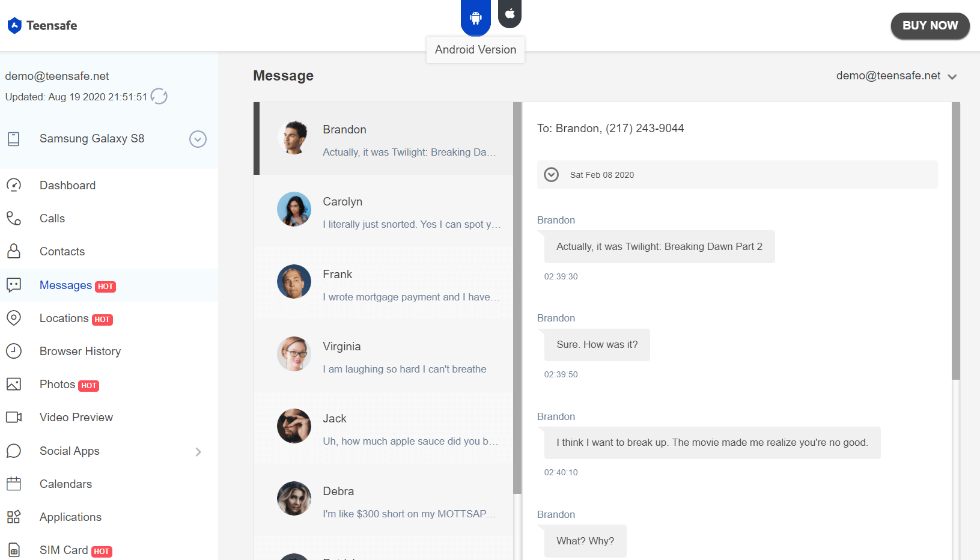The height and width of the screenshot is (560, 980).
Task: Open Debra's conversation
Action: [x=383, y=501]
